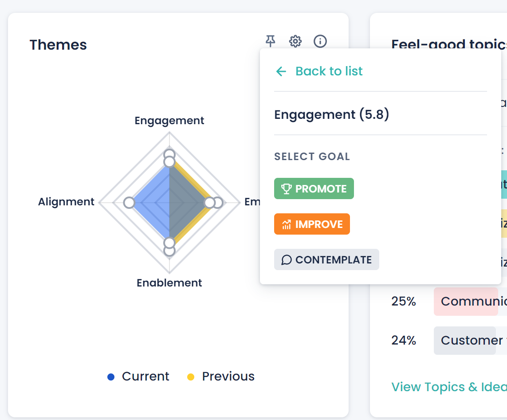507x420 pixels.
Task: Choose the Contemplate goal
Action: click(326, 259)
